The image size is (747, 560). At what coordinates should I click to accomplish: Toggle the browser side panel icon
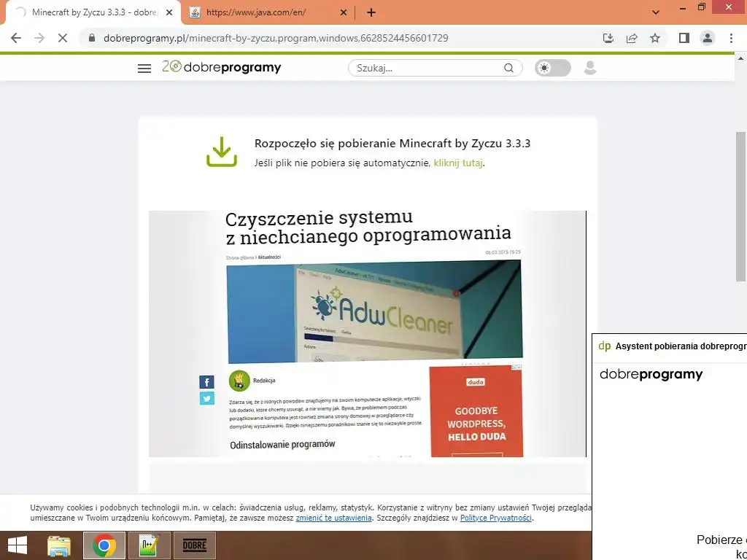click(684, 38)
